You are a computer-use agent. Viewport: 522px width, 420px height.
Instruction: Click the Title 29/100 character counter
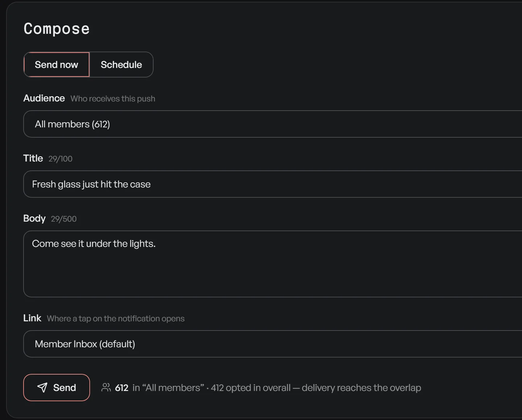click(61, 159)
